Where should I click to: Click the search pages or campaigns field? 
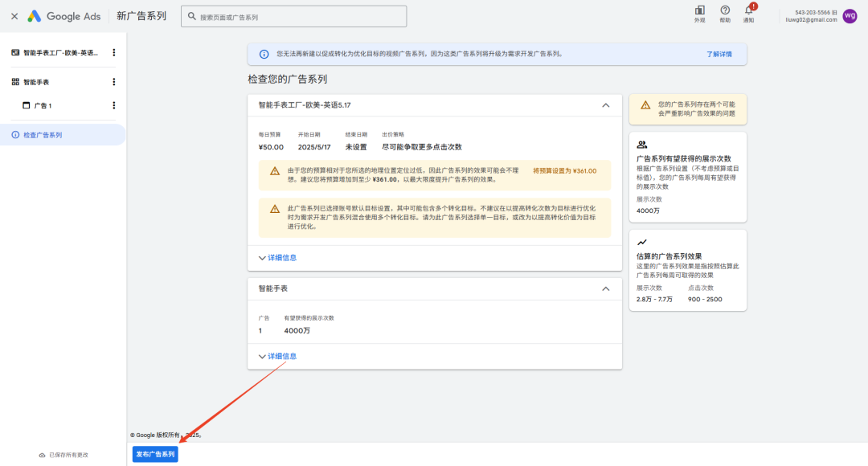pos(294,17)
